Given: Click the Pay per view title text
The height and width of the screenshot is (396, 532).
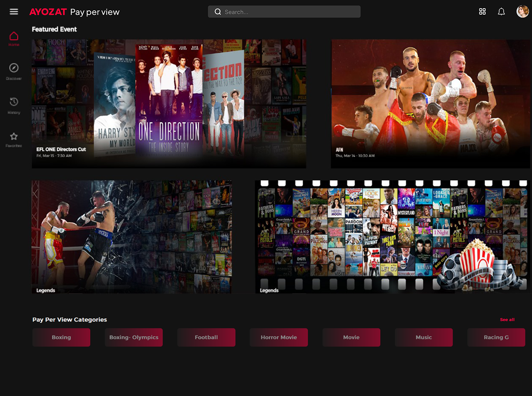Looking at the screenshot, I should [95, 12].
